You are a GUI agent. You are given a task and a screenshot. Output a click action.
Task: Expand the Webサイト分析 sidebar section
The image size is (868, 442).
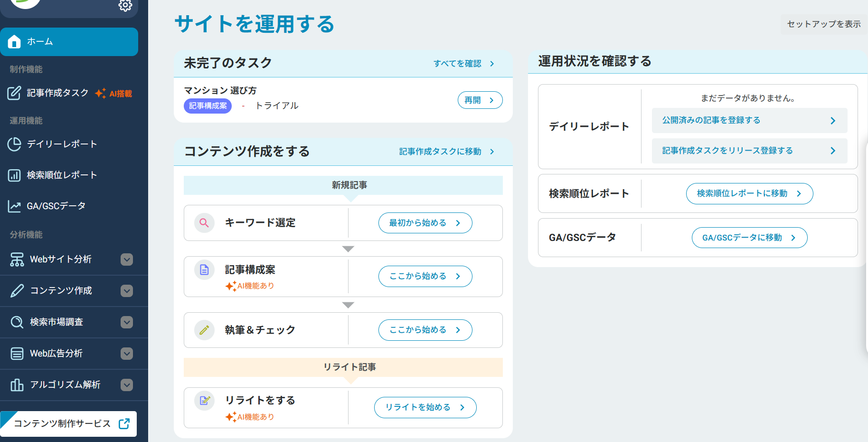[127, 259]
